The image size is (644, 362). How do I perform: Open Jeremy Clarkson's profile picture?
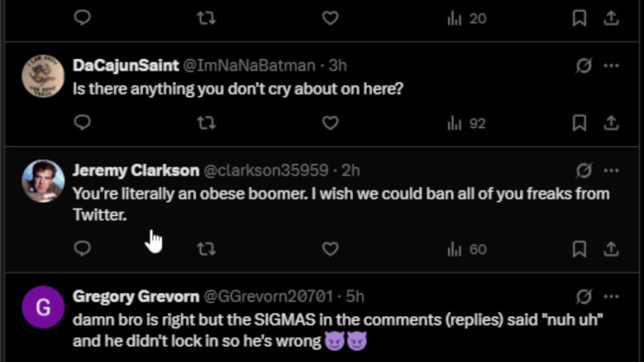[x=43, y=181]
